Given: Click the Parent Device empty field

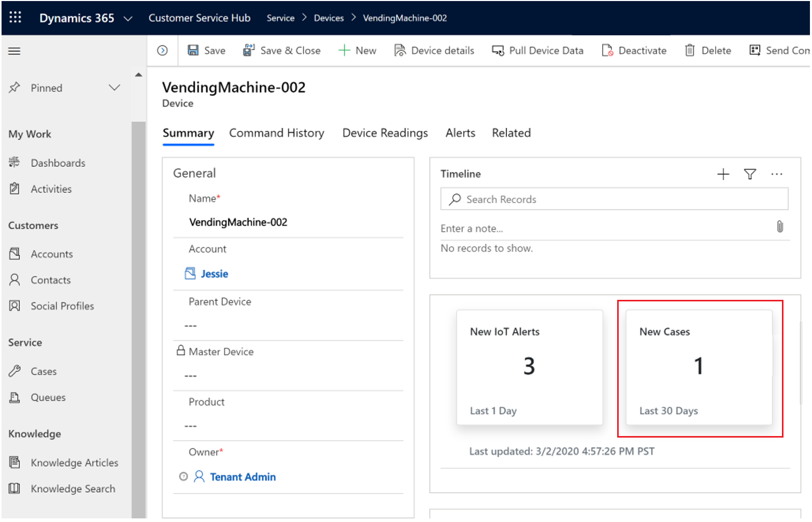Looking at the screenshot, I should click(x=288, y=326).
